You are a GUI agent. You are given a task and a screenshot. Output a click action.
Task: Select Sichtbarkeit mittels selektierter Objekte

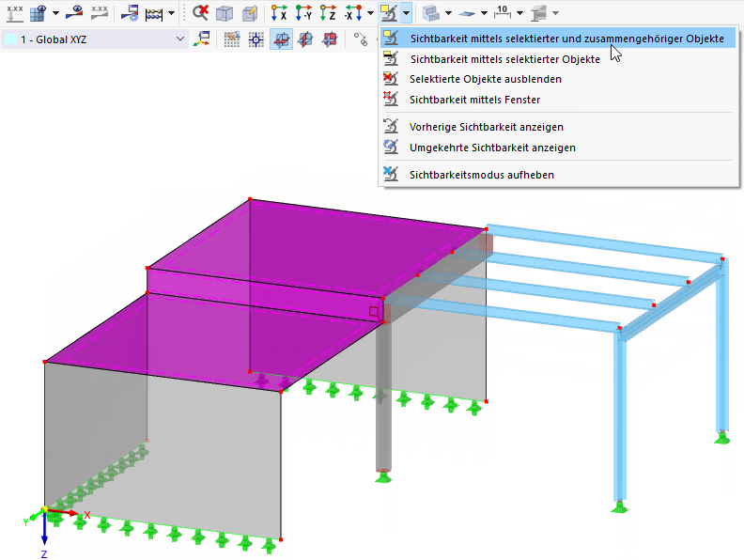coord(558,59)
